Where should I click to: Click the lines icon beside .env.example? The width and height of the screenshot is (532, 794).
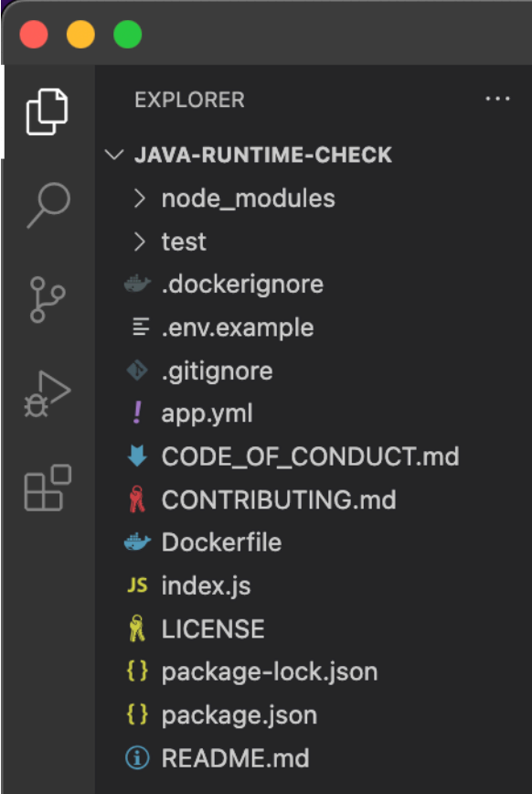click(x=140, y=327)
